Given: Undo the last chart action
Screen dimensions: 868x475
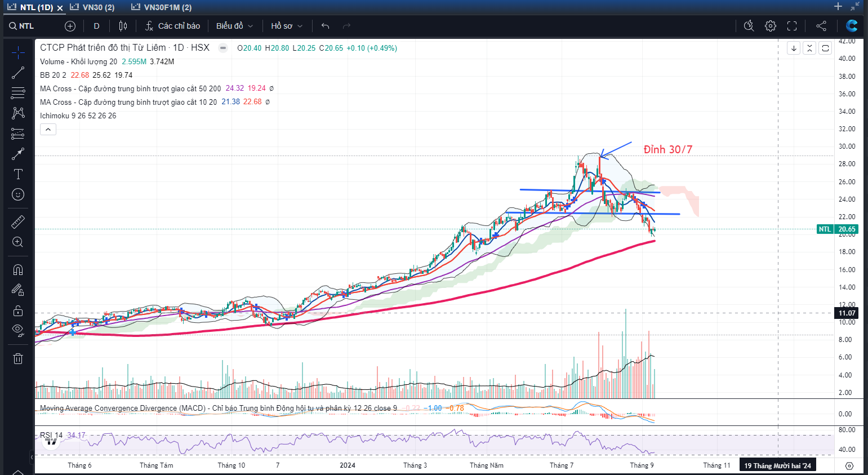Looking at the screenshot, I should 325,26.
